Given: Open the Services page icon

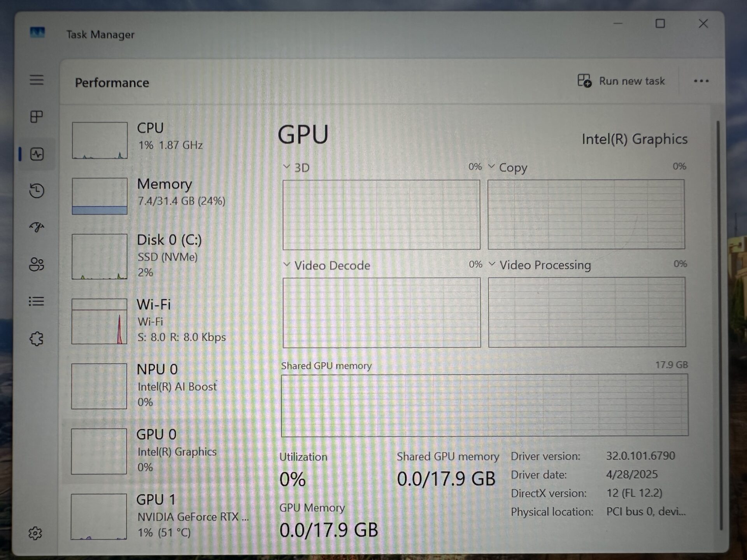Looking at the screenshot, I should tap(37, 339).
